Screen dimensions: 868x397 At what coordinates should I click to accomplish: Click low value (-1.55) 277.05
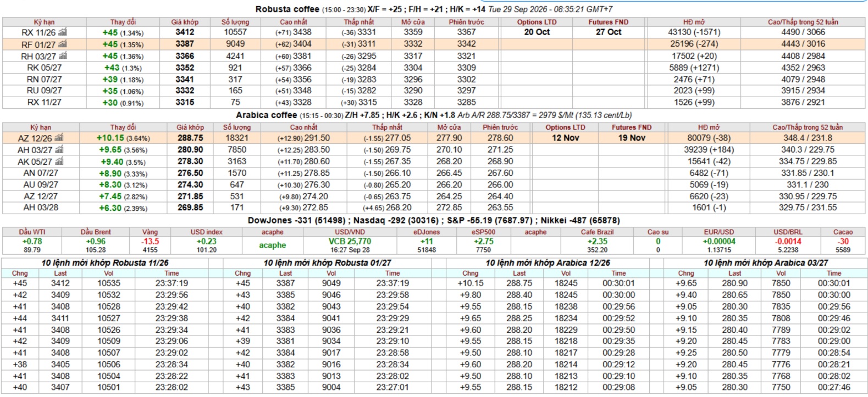[387, 138]
